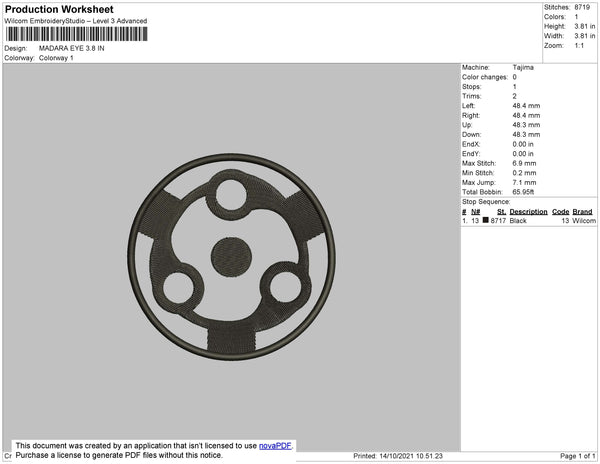Click the center filled circle of the design
Screen dimensions: 600x464
[x=232, y=256]
